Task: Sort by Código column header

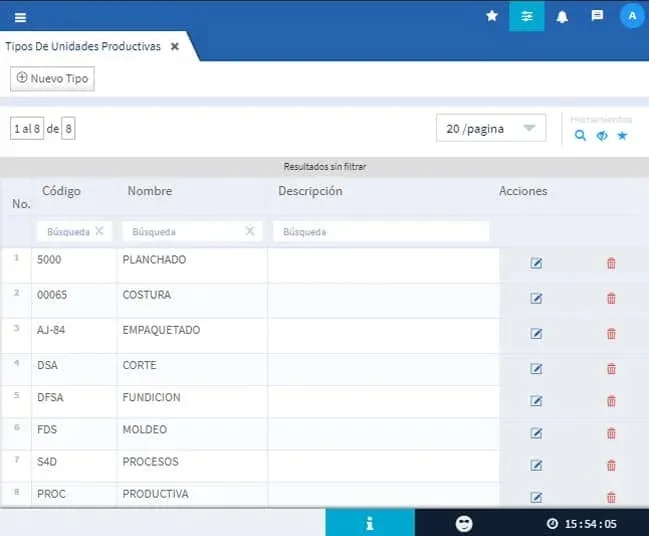Action: click(x=61, y=191)
